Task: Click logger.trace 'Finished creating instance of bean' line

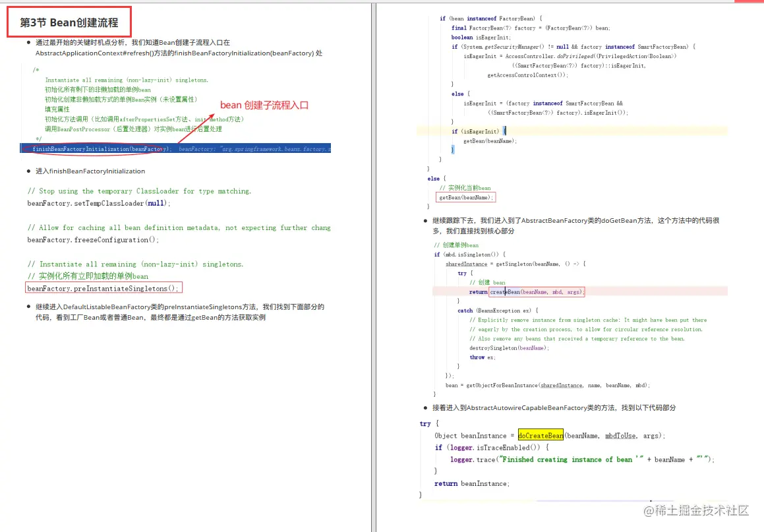Action: (x=582, y=459)
